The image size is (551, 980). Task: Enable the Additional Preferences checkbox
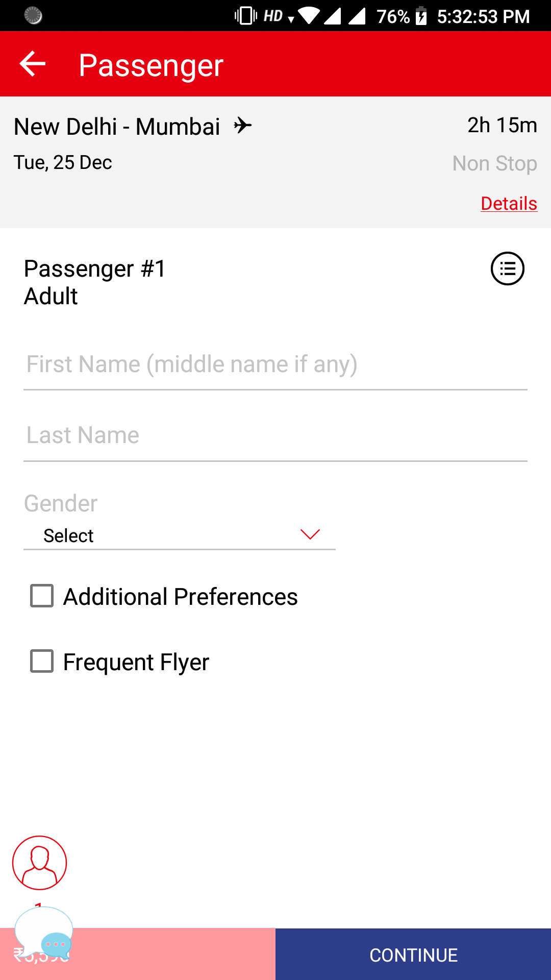[42, 596]
